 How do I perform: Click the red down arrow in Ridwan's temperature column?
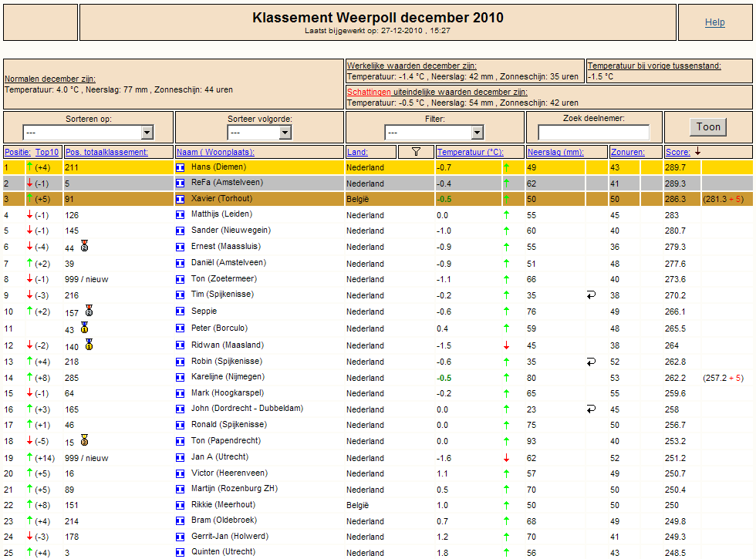(506, 345)
